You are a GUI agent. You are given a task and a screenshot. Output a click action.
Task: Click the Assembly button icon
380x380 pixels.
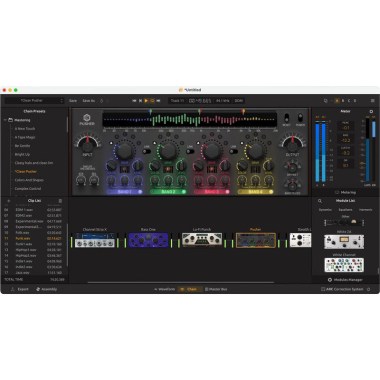[x=38, y=289]
